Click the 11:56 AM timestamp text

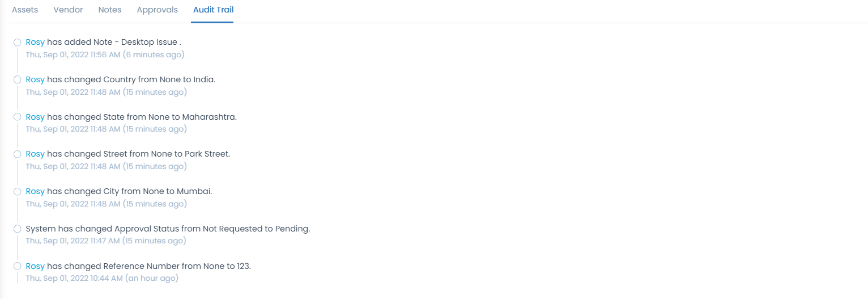pos(105,54)
